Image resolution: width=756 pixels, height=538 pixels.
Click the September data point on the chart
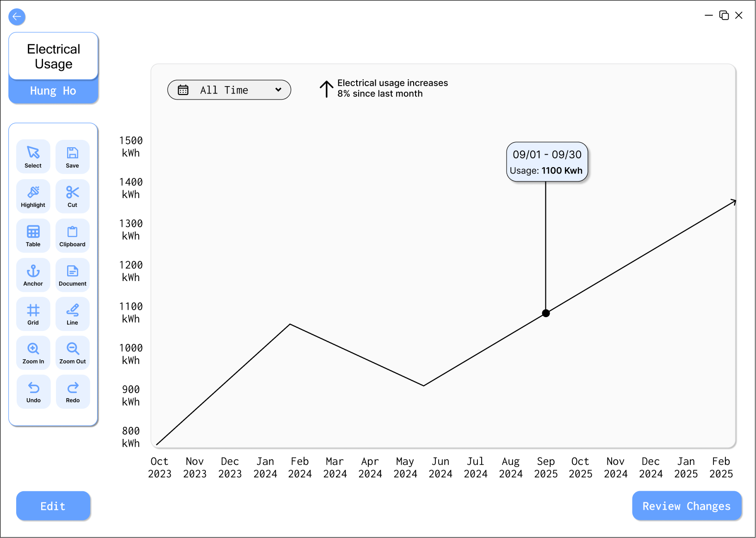pos(546,313)
